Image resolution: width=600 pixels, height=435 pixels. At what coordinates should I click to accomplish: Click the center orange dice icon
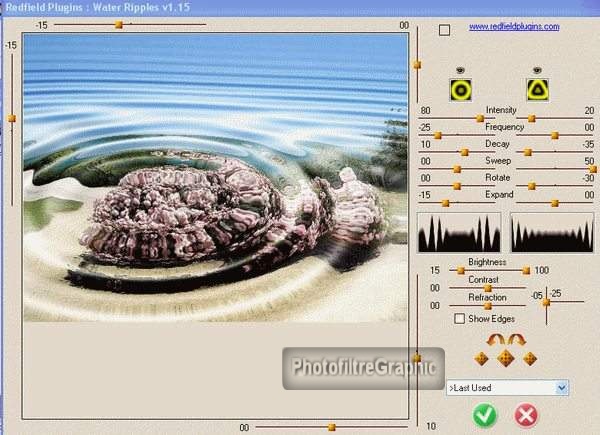click(506, 358)
